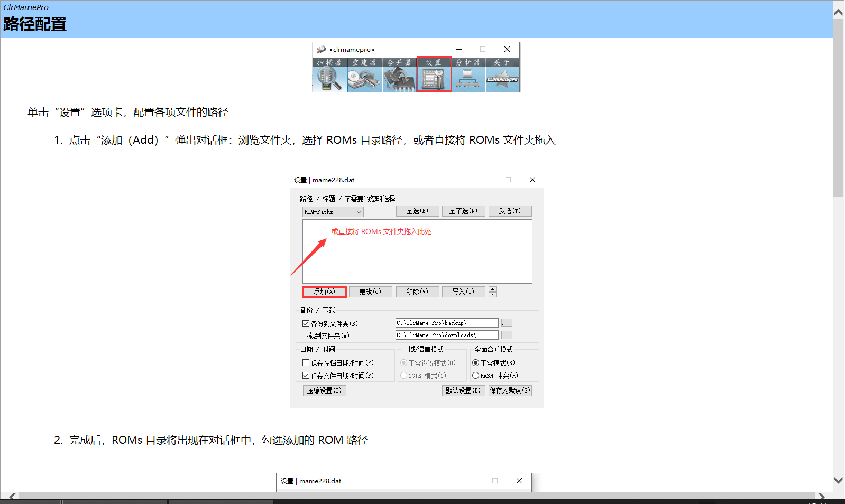Click the 下载到文件夹(W) label
845x504 pixels.
(326, 335)
